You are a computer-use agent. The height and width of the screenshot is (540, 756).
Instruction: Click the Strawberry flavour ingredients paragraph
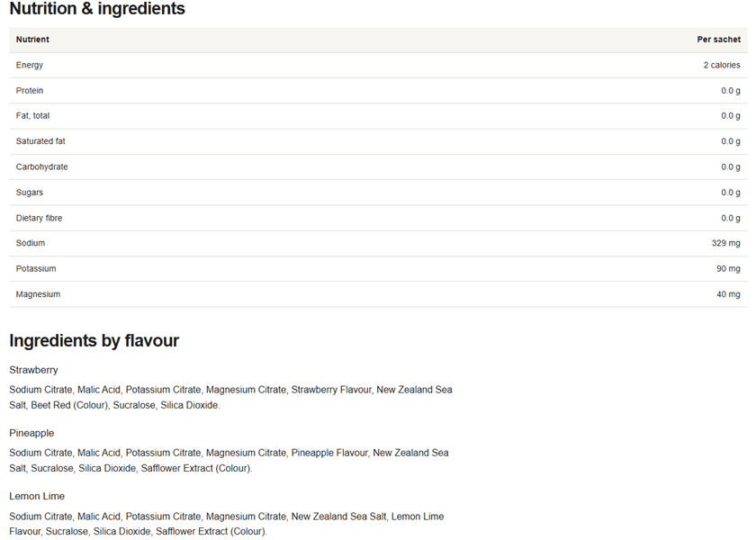[x=231, y=397]
